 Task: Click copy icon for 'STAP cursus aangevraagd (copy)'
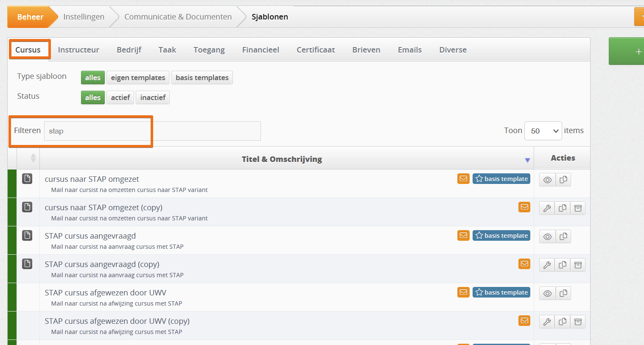563,265
